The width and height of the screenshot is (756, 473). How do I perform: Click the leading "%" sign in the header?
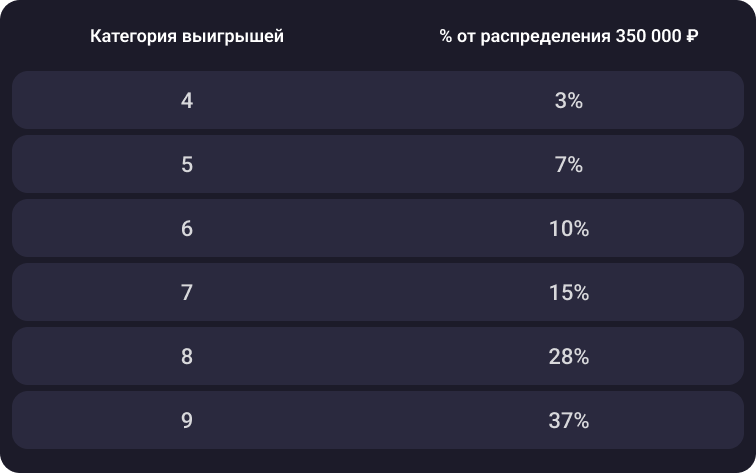446,37
